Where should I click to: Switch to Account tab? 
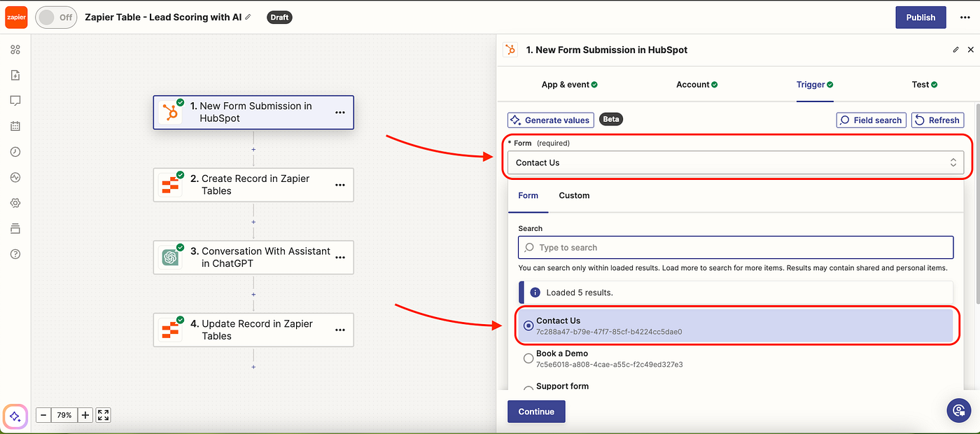coord(697,85)
